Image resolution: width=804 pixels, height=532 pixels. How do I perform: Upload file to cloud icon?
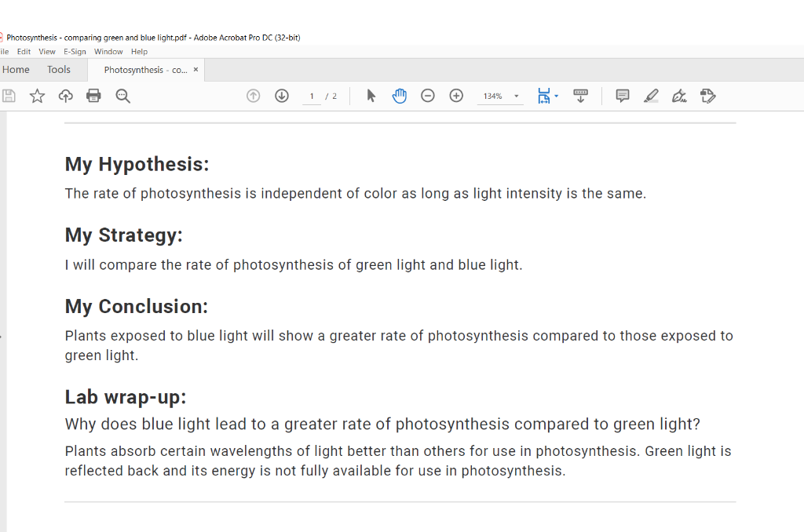[66, 96]
